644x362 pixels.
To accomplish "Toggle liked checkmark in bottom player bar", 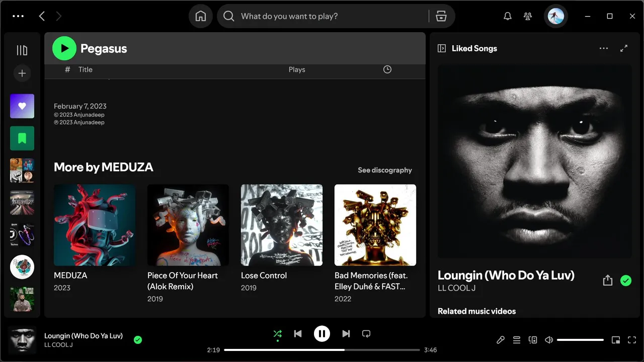I will click(x=138, y=340).
